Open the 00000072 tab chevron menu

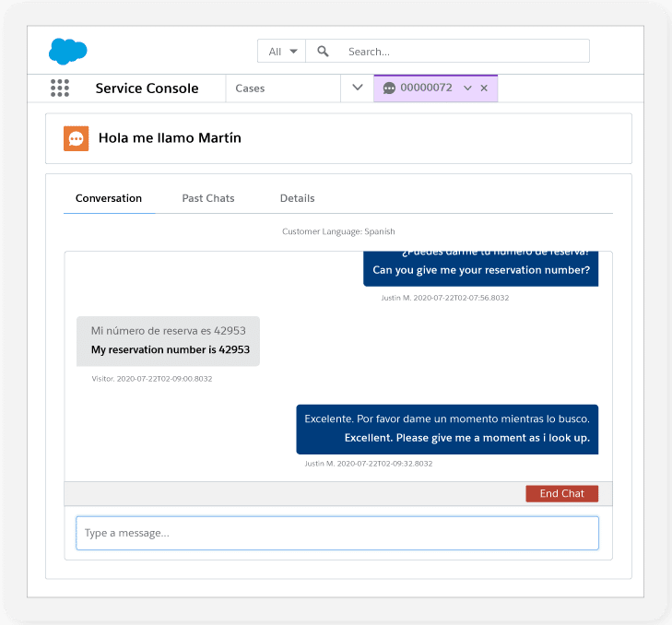point(467,88)
